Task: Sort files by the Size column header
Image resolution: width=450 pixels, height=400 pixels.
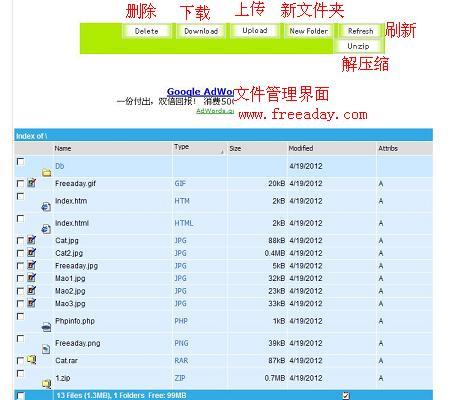Action: click(235, 148)
